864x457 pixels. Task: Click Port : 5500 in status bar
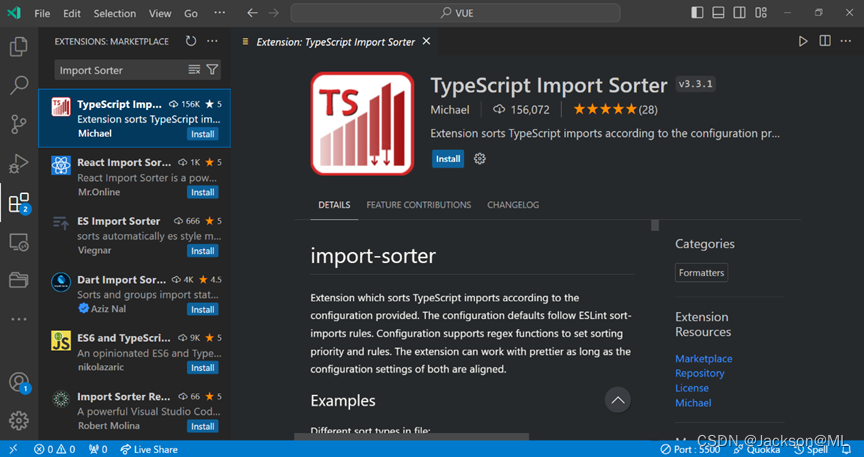[x=690, y=449]
